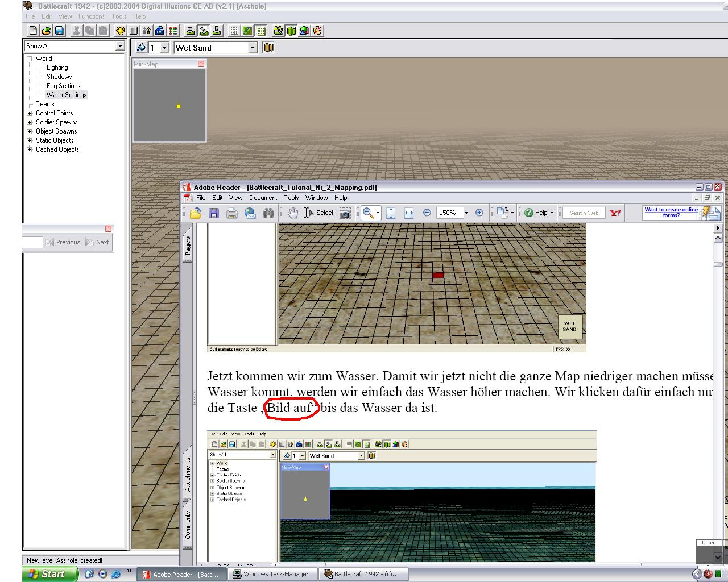This screenshot has width=728, height=582.
Task: Open the 150% zoom level dropdown
Action: point(466,213)
